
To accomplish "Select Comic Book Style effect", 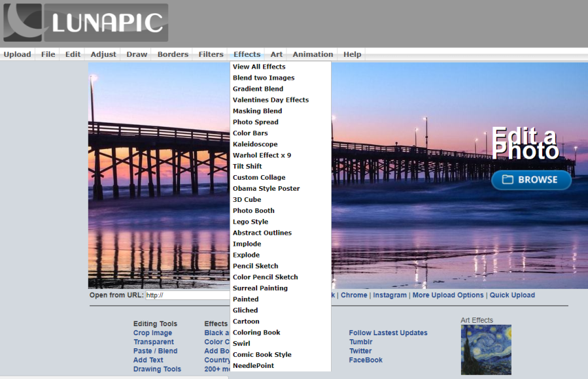I will tap(262, 355).
